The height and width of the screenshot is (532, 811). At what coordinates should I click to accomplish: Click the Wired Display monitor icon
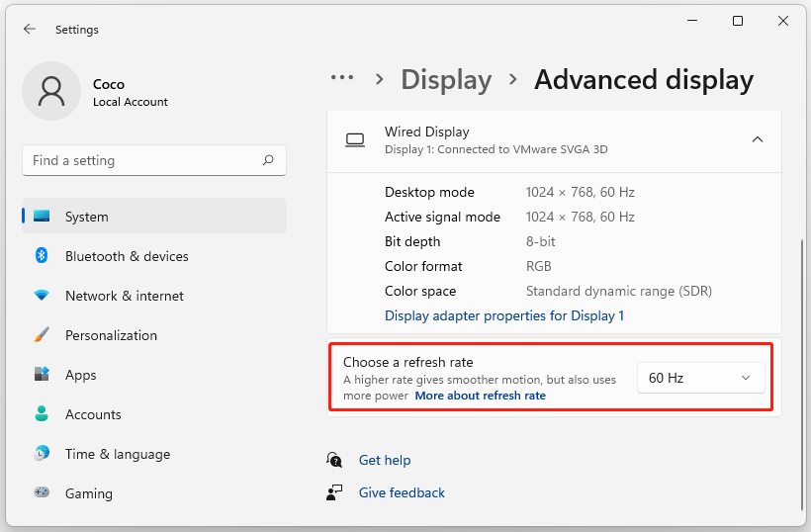click(x=355, y=139)
